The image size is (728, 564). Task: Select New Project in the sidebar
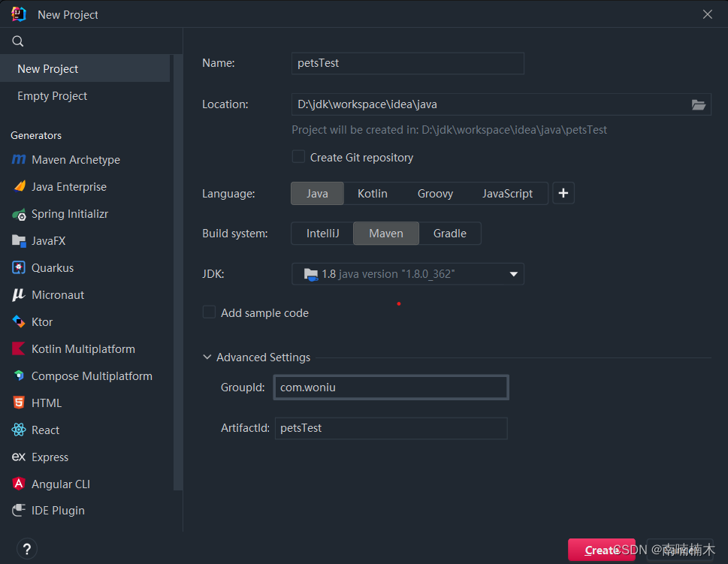pos(85,68)
